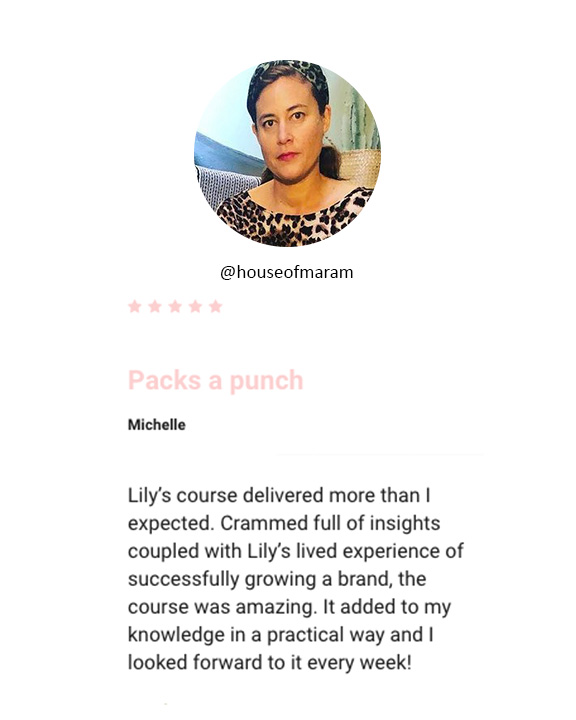Click the 'Packs a punch' review title

(x=215, y=381)
